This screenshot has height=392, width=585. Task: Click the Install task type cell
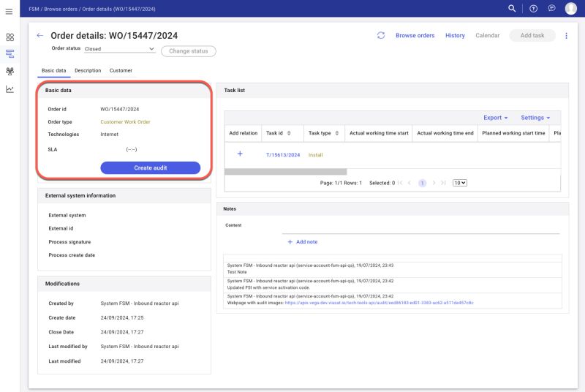tap(316, 155)
